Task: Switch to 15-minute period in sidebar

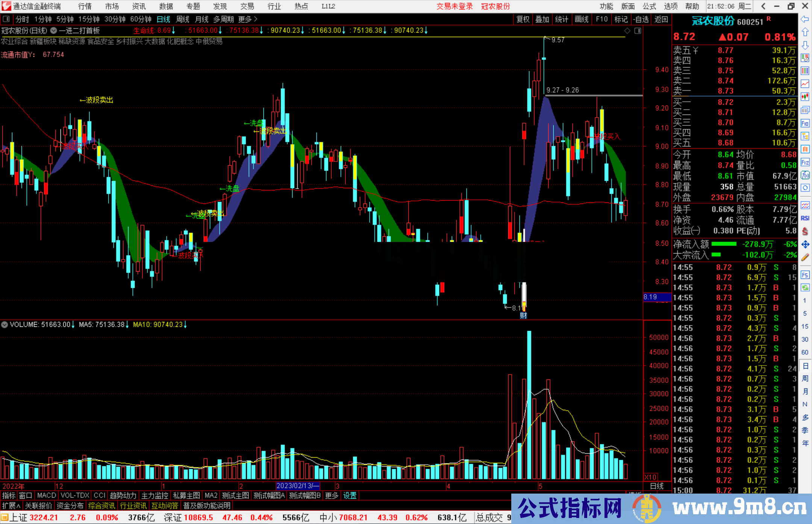Action: (x=804, y=326)
